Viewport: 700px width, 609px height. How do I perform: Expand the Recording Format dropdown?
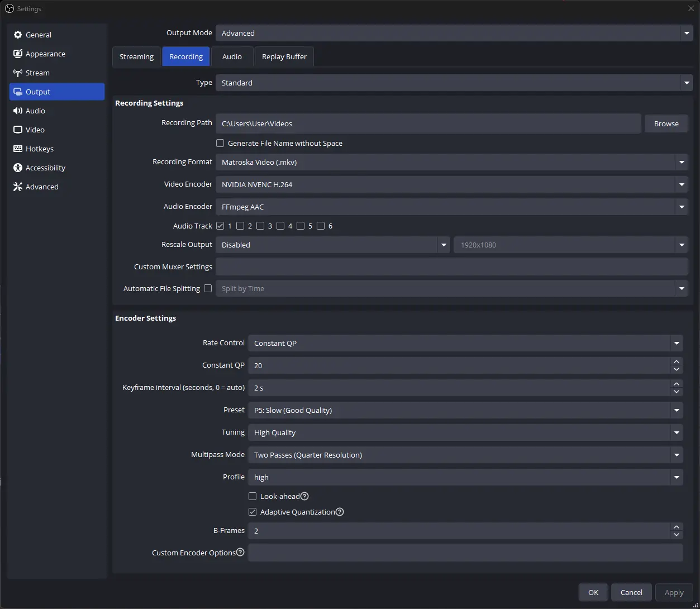pos(681,163)
